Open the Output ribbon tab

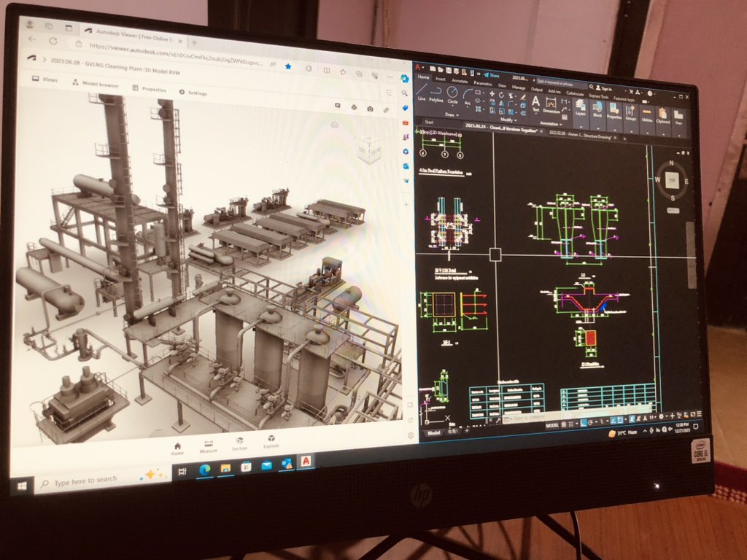tap(536, 88)
